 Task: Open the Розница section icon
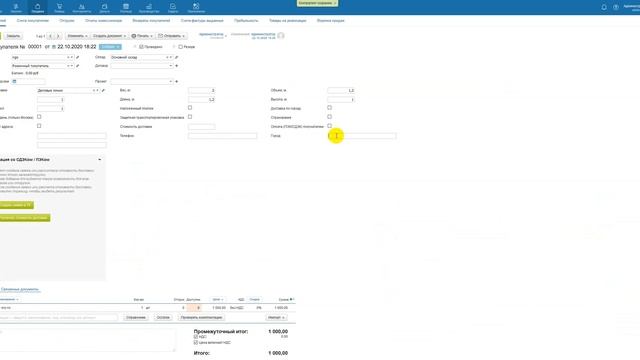pyautogui.click(x=126, y=7)
